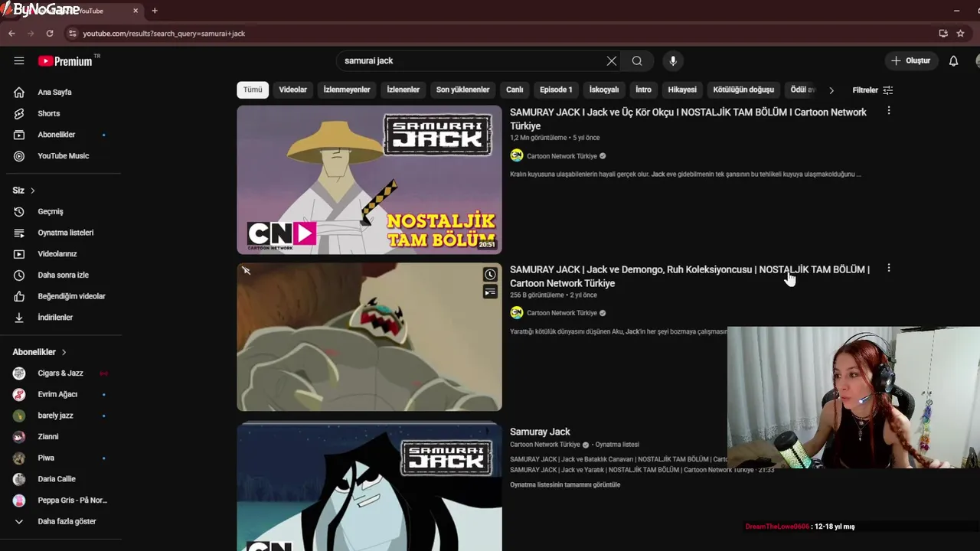Open the Filtreler filter menu

(x=872, y=90)
